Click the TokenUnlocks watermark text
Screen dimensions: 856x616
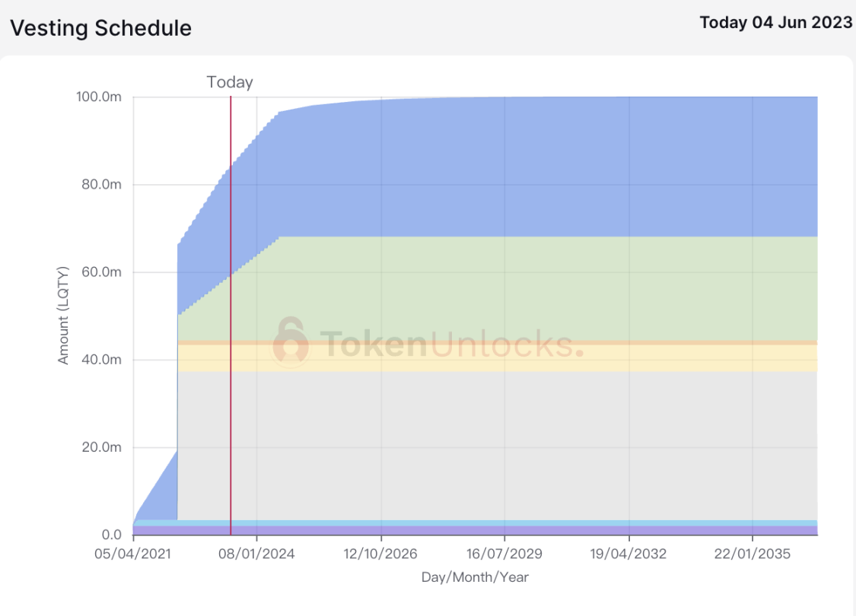(451, 344)
